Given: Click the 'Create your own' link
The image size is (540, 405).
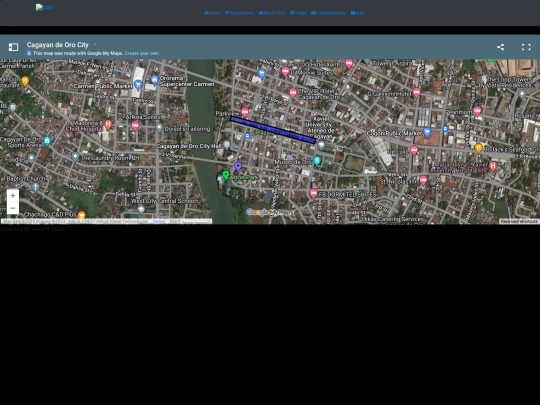Looking at the screenshot, I should pyautogui.click(x=142, y=53).
